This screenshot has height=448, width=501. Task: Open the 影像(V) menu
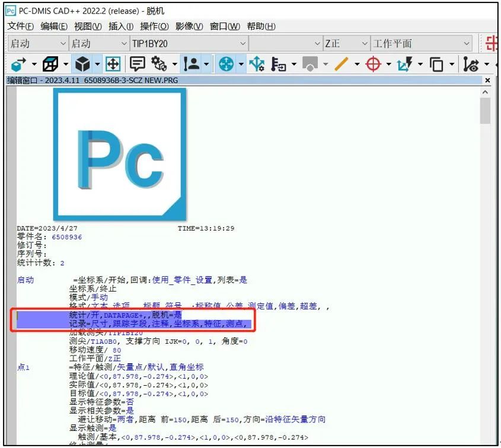[x=189, y=26]
